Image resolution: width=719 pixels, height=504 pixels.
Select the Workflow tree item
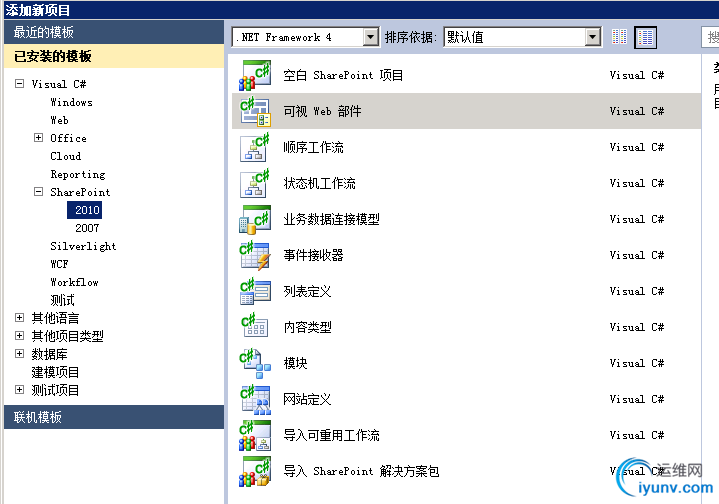click(x=74, y=282)
